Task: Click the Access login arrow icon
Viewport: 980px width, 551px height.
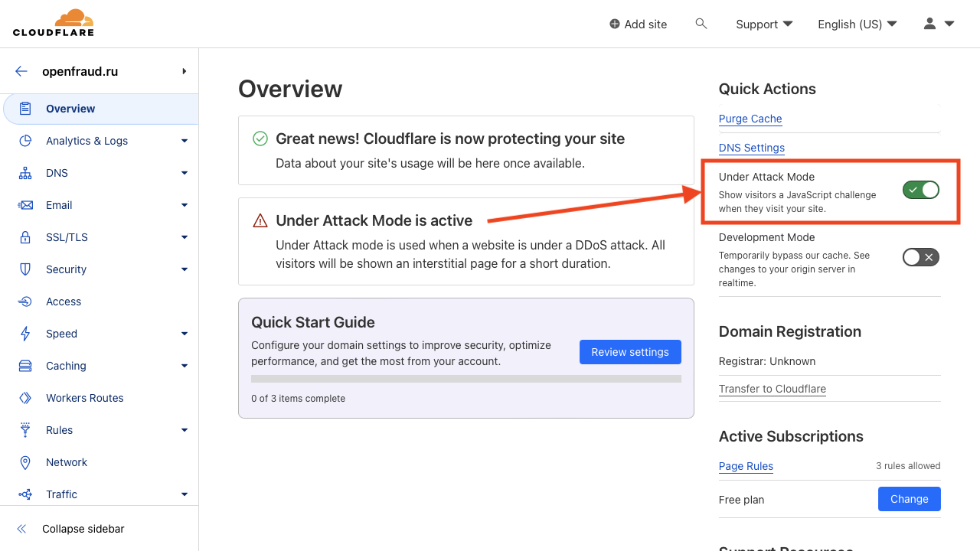Action: (25, 302)
